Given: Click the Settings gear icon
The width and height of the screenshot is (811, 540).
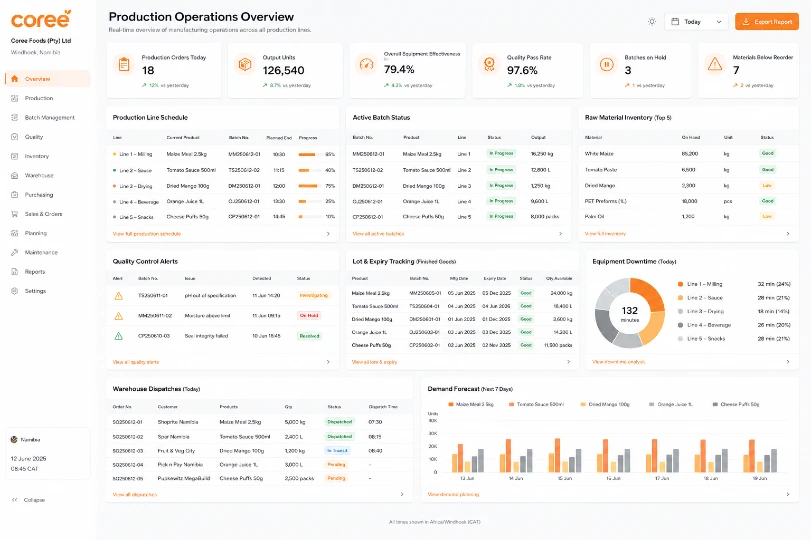Looking at the screenshot, I should pos(14,291).
